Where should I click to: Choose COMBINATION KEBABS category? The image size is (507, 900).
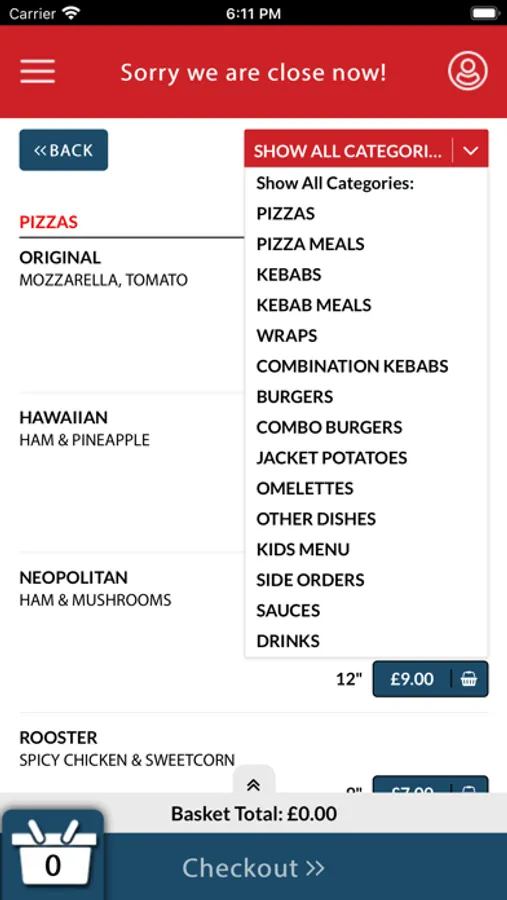click(352, 366)
